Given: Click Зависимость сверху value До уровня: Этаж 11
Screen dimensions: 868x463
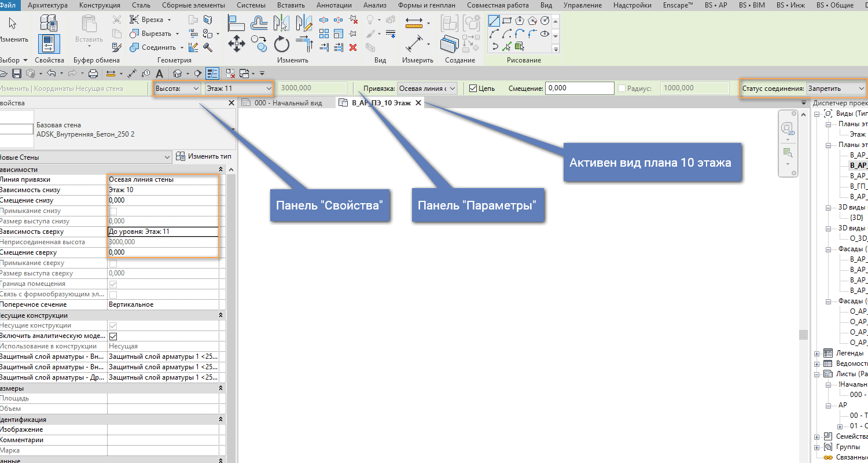Looking at the screenshot, I should (163, 231).
